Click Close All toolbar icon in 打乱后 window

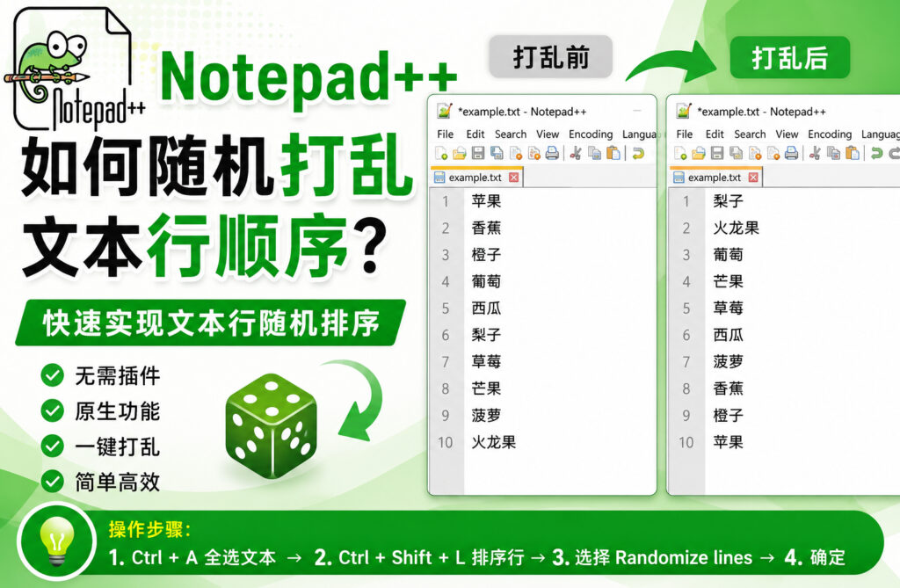tap(773, 153)
